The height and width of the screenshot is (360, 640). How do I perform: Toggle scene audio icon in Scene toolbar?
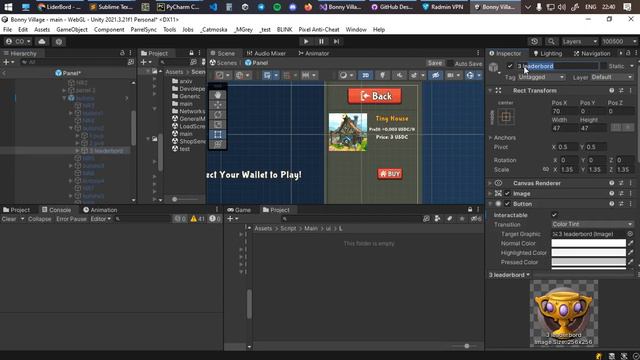399,75
